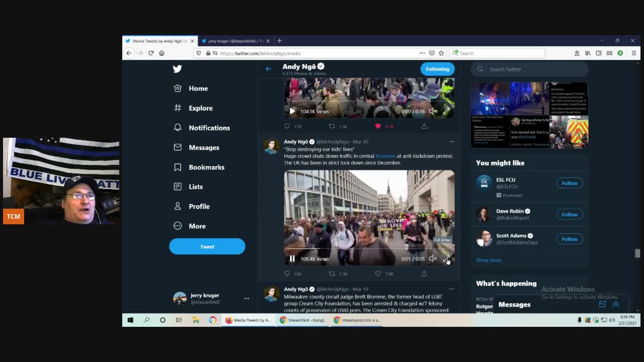Screen dimensions: 644x362
Task: Open the Windows Start menu
Action: pos(130,320)
